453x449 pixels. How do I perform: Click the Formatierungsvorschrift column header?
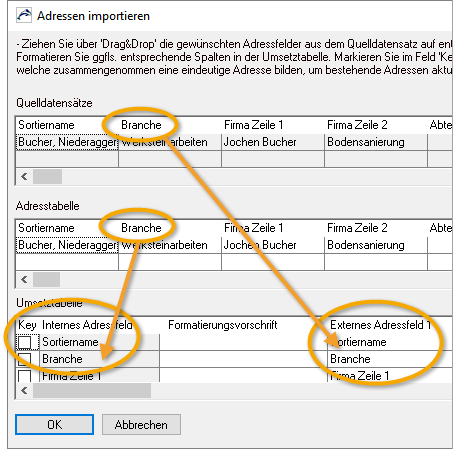tap(223, 325)
